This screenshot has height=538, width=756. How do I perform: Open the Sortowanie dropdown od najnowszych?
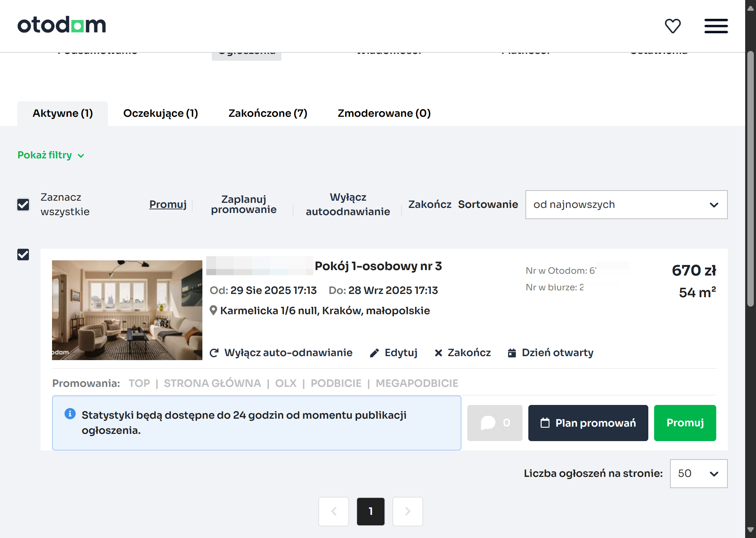[x=626, y=205]
